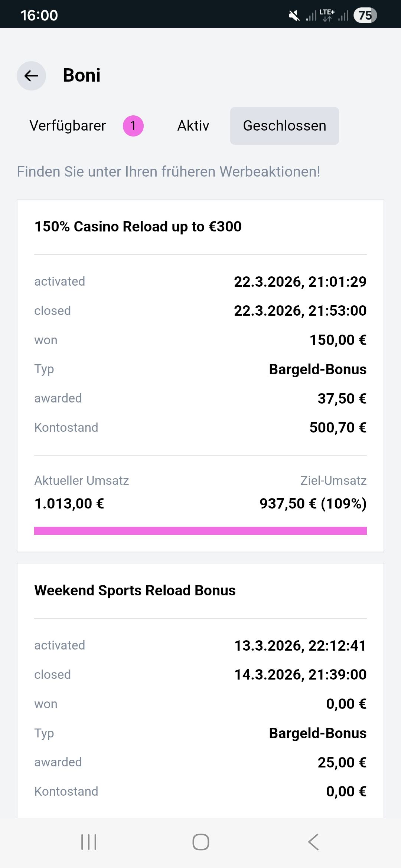Tap the muted sound status icon

[x=294, y=16]
